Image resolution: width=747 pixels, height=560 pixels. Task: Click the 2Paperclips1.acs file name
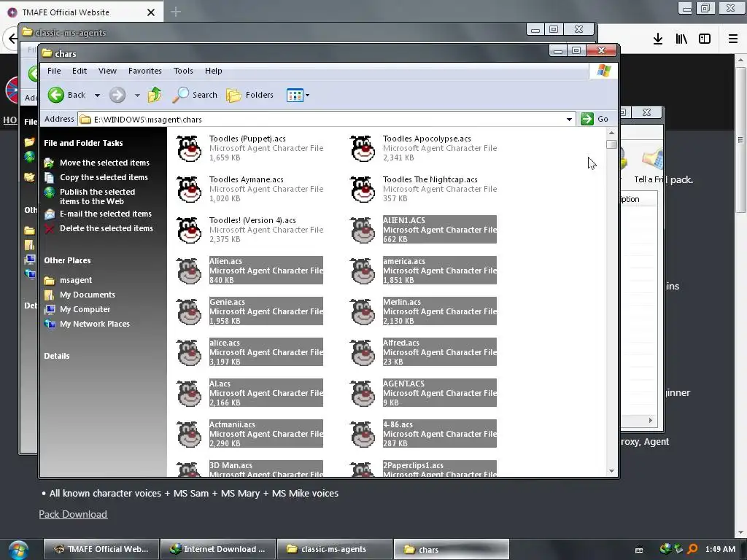point(413,465)
